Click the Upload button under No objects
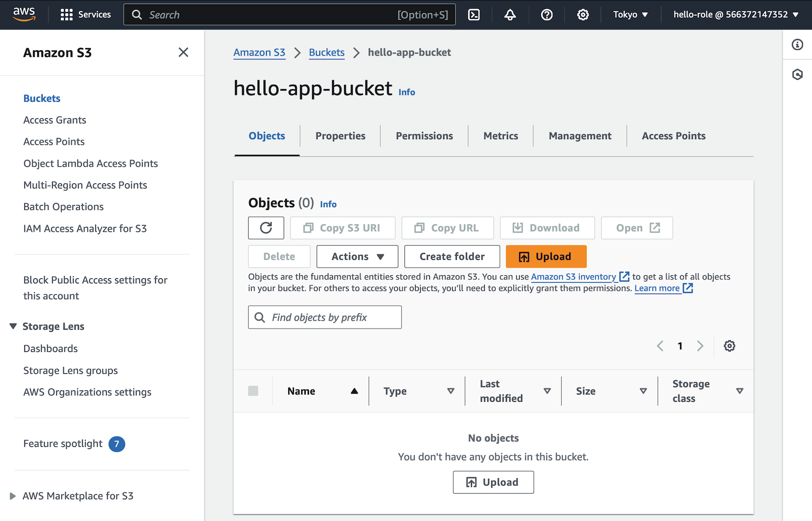 pyautogui.click(x=493, y=482)
